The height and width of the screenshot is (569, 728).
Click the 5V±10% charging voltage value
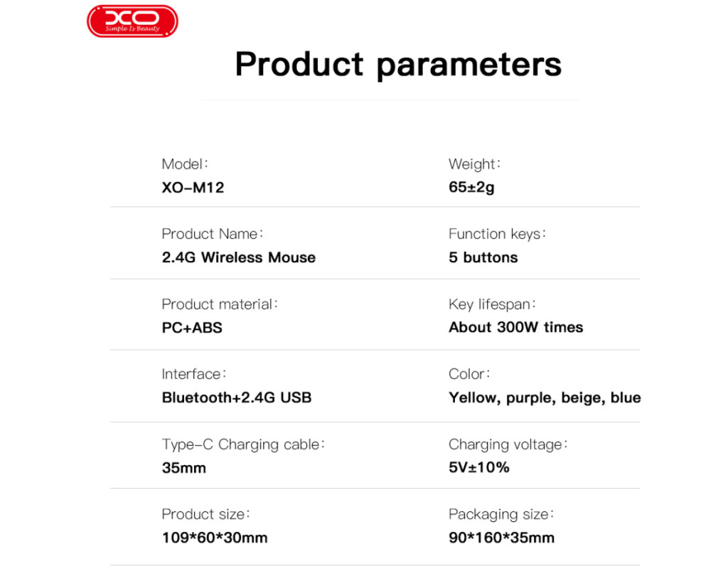pyautogui.click(x=478, y=468)
